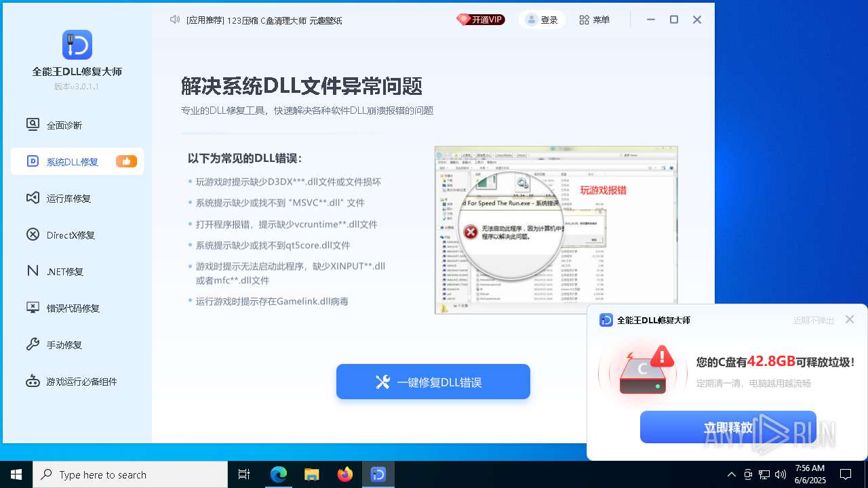The height and width of the screenshot is (488, 868).
Task: Click the Gamelink.dll virus error line
Action: click(272, 301)
